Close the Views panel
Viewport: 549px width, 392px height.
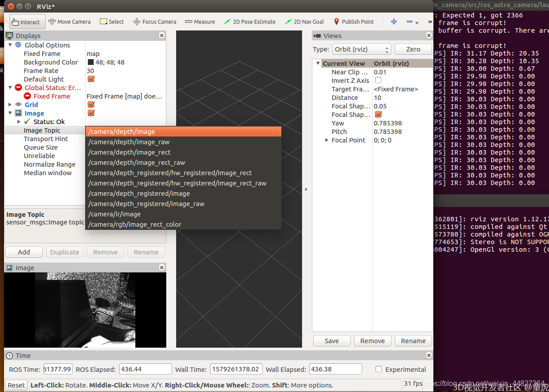(x=429, y=35)
